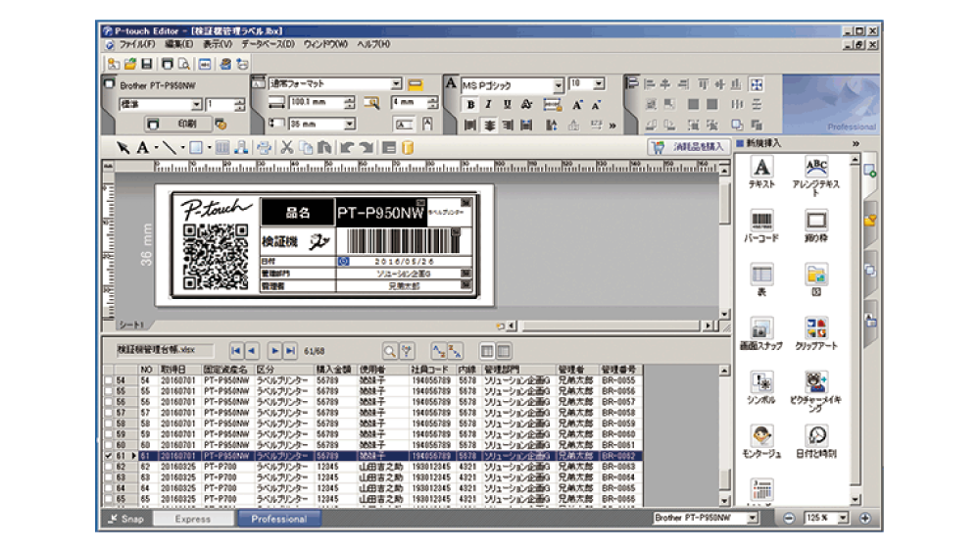This screenshot has width=980, height=552.
Task: Select the arrow pointer tool
Action: 122,147
